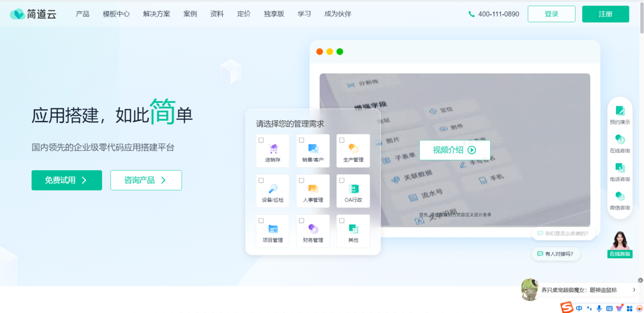Open 微信咨询 in the right sidebar

click(620, 200)
